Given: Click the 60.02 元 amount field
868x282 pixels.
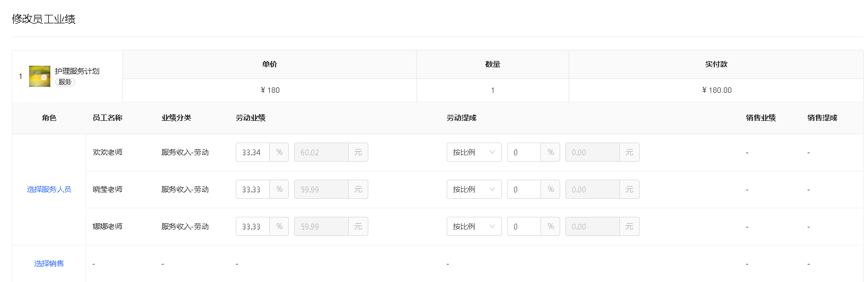Looking at the screenshot, I should tap(321, 152).
